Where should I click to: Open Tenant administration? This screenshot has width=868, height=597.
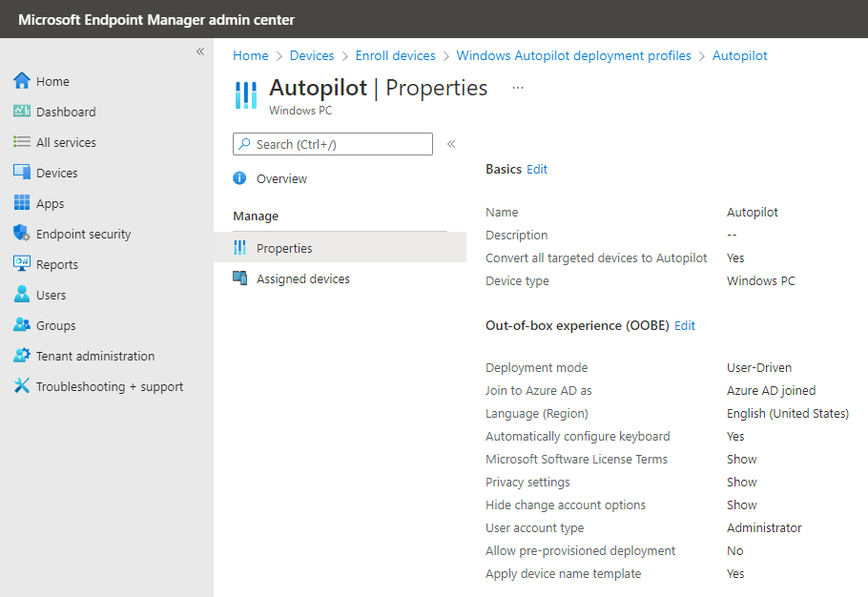point(95,356)
